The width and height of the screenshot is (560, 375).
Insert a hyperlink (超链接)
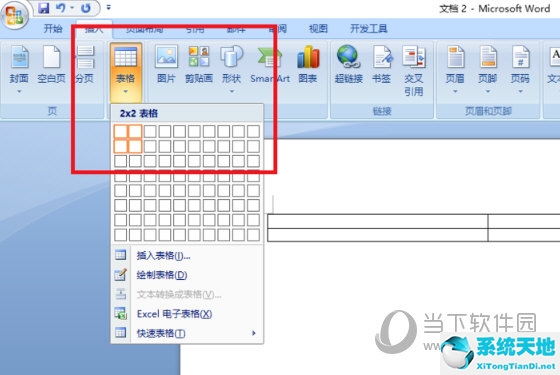349,65
